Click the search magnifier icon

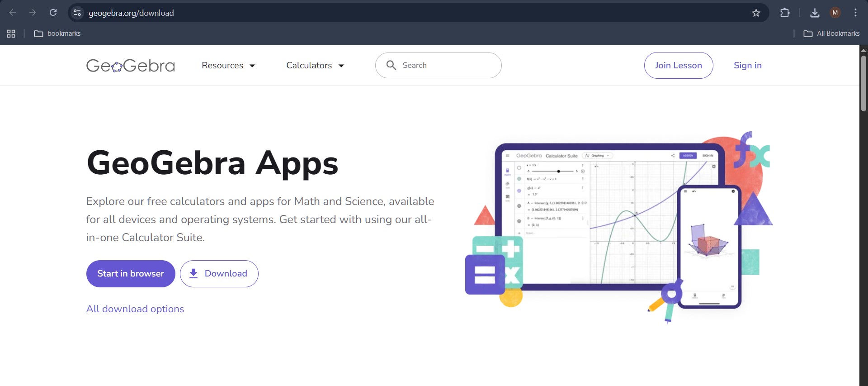pos(391,65)
